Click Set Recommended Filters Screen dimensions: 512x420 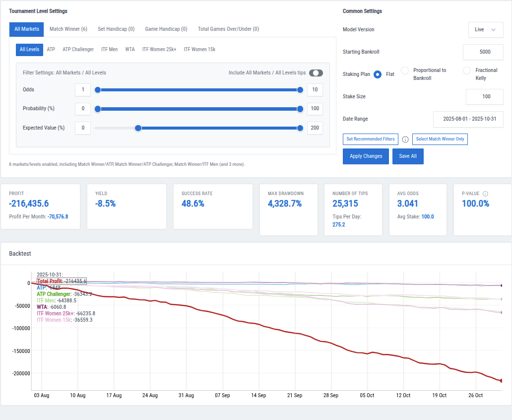[x=370, y=139]
